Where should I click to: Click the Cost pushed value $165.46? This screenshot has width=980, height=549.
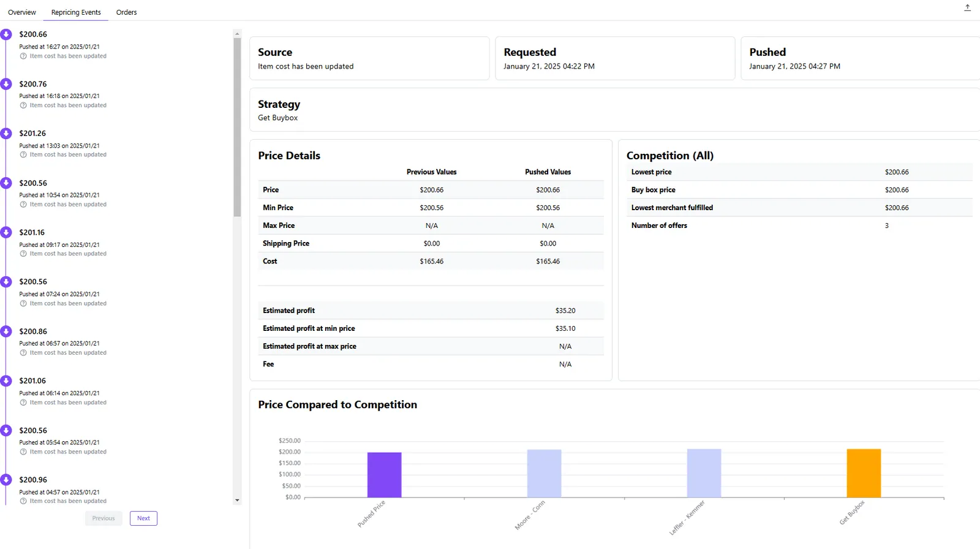pos(548,261)
